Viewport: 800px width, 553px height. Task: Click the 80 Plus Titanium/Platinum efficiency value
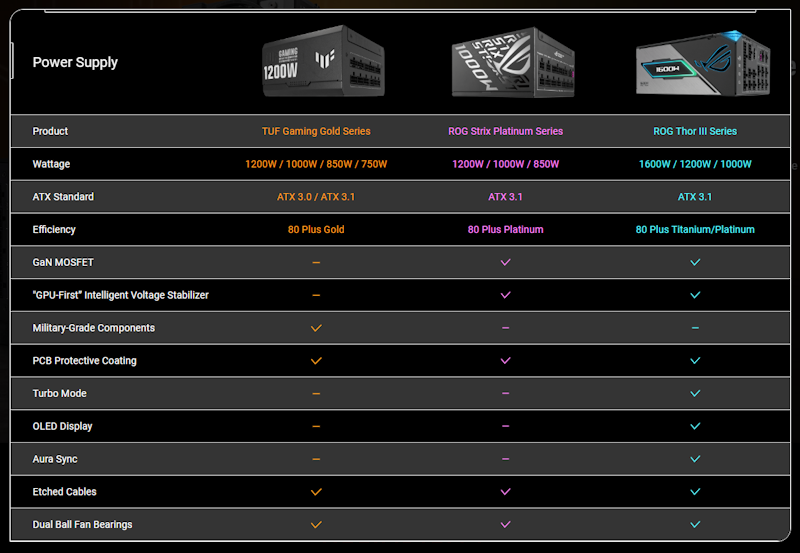click(x=695, y=229)
